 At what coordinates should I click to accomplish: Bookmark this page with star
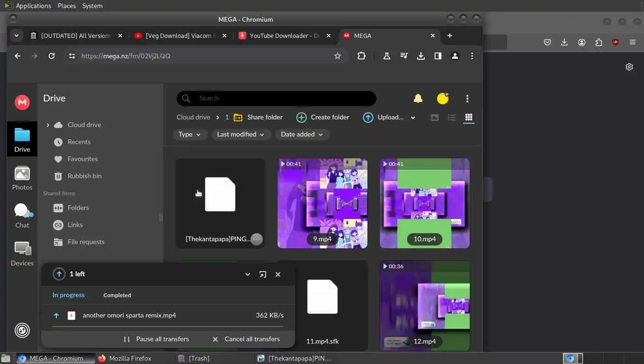[x=338, y=56]
